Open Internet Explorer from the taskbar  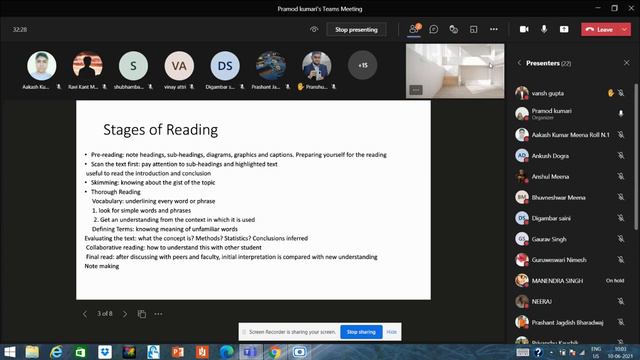point(56,352)
